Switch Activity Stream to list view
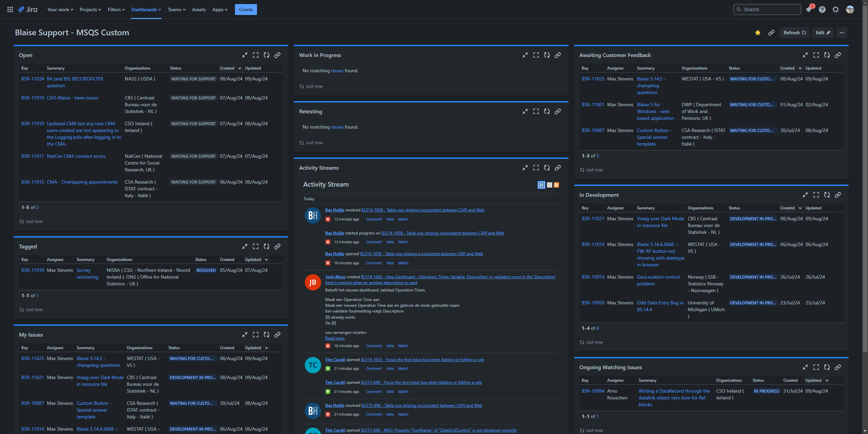 550,185
